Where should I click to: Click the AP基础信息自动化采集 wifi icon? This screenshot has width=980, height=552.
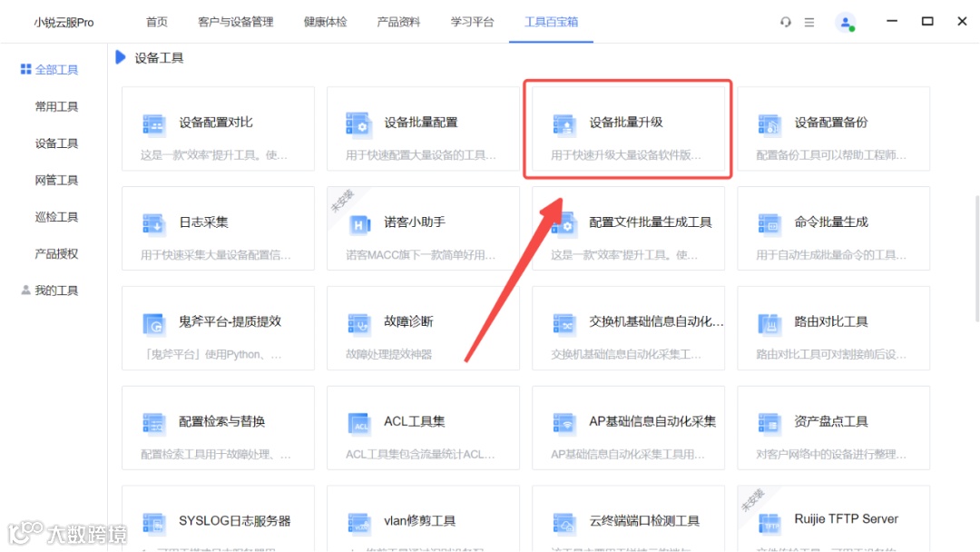pyautogui.click(x=563, y=423)
